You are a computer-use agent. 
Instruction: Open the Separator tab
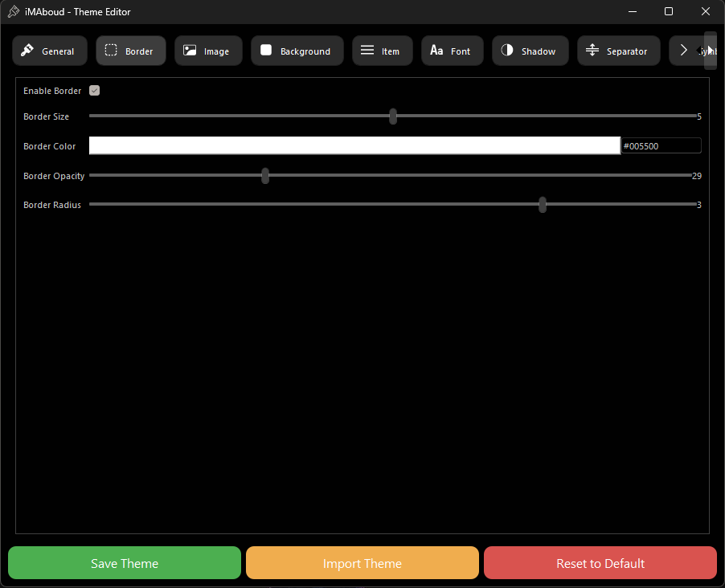(x=618, y=50)
